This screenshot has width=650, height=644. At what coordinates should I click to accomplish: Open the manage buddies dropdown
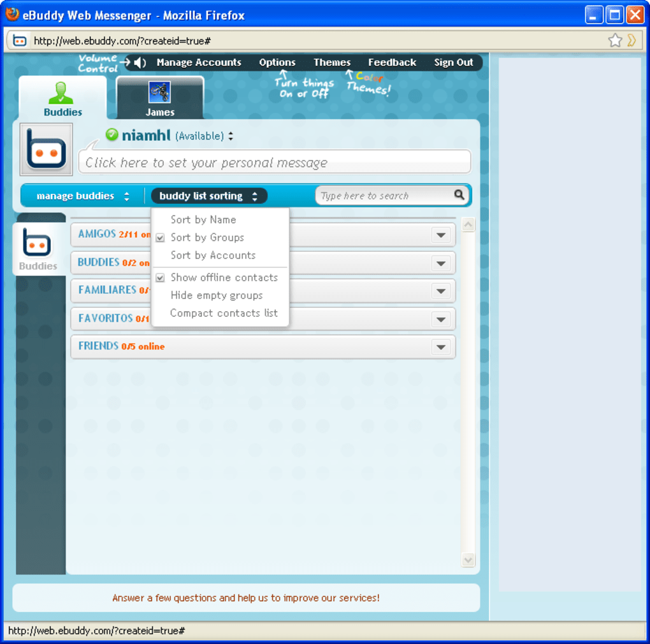tap(83, 196)
